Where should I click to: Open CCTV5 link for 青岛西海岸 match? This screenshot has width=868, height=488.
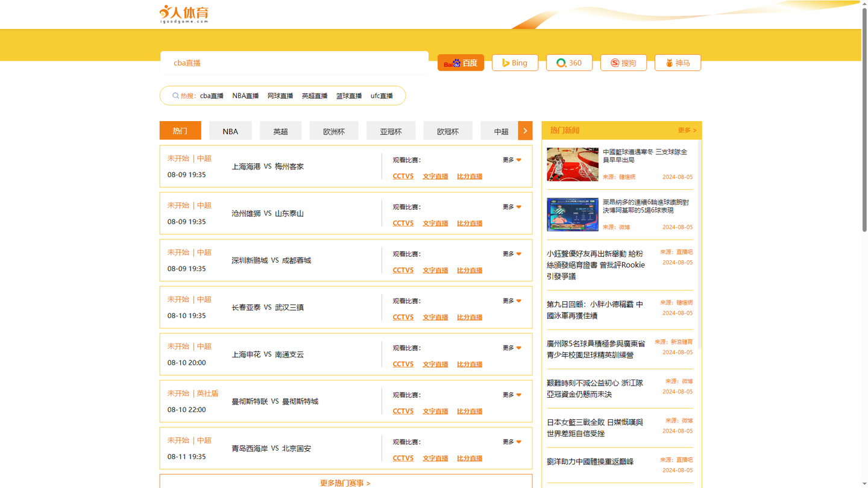point(403,458)
